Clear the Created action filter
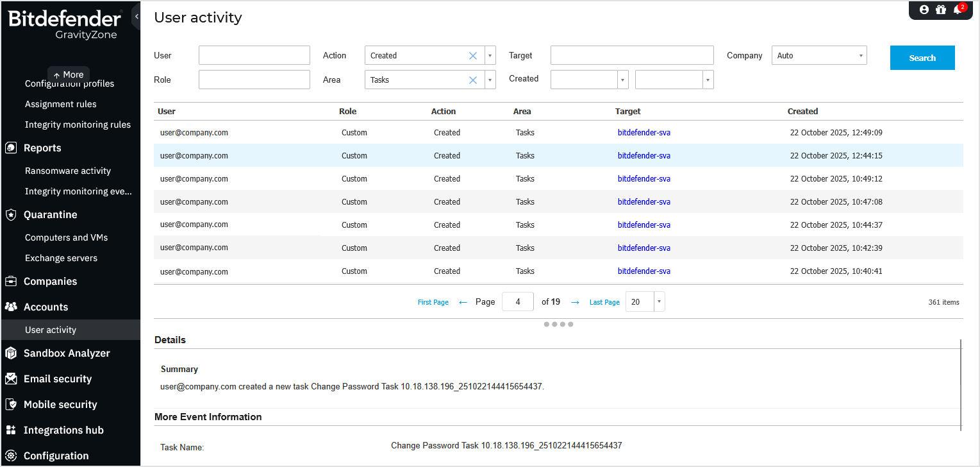Image resolution: width=980 pixels, height=467 pixels. pos(472,55)
